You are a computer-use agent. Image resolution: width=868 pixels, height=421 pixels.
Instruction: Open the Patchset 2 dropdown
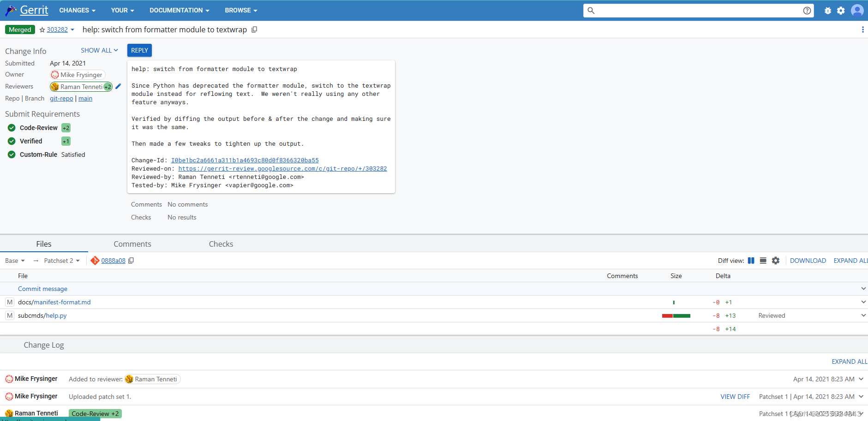pos(62,261)
